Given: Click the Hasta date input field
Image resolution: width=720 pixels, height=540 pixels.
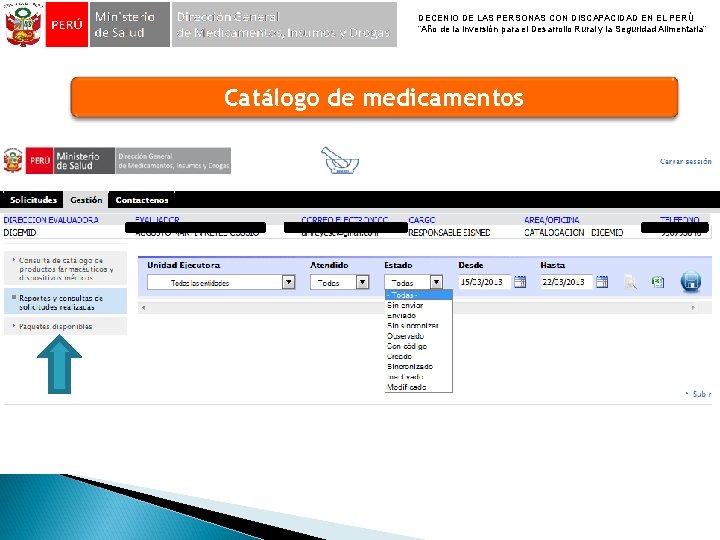Looking at the screenshot, I should (567, 281).
